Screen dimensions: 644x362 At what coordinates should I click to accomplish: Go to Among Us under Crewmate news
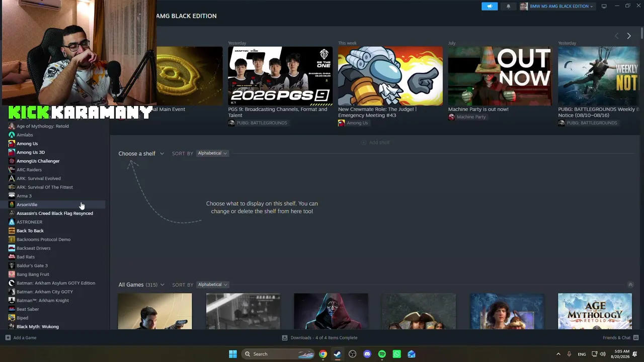coord(353,123)
